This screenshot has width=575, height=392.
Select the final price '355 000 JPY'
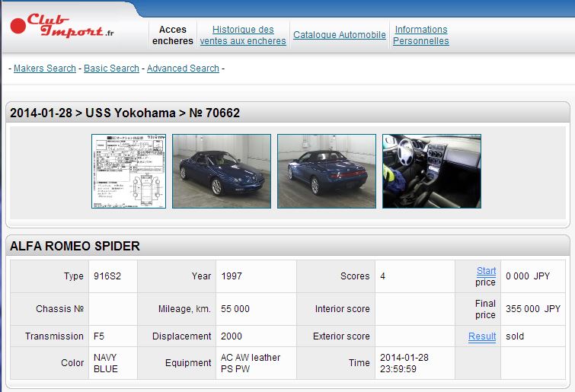pyautogui.click(x=533, y=309)
